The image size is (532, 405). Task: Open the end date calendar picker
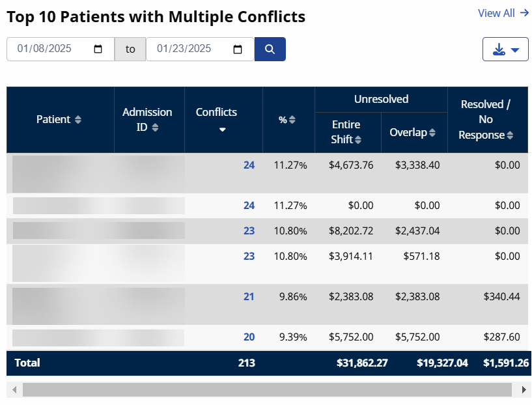click(238, 49)
